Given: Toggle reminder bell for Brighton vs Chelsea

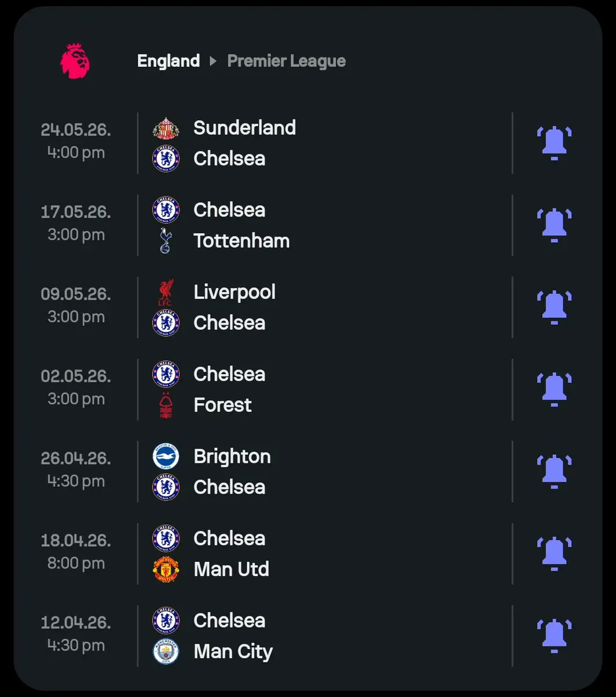Looking at the screenshot, I should click(554, 471).
